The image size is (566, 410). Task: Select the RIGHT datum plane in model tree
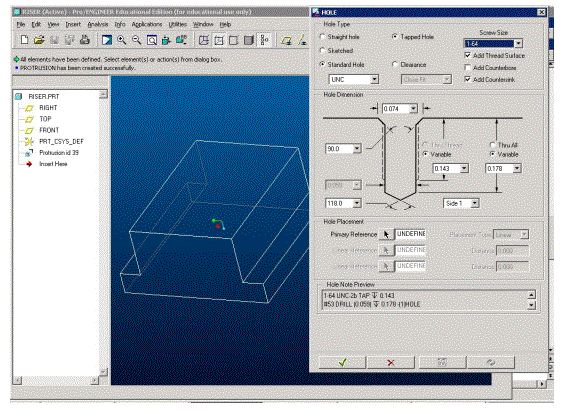pos(48,108)
